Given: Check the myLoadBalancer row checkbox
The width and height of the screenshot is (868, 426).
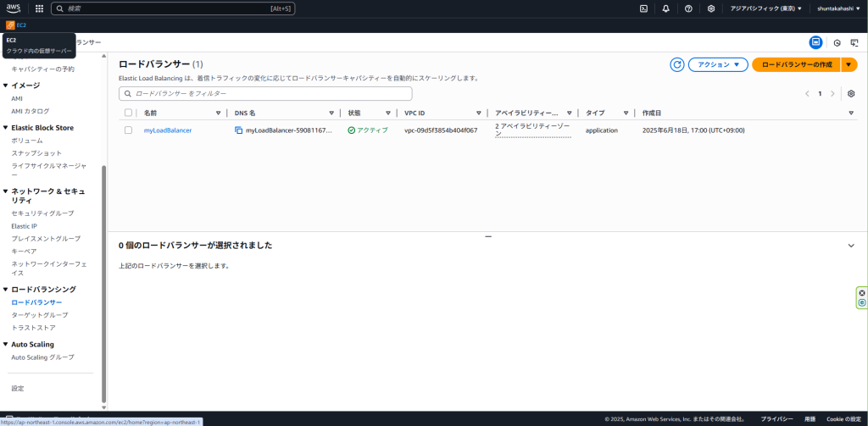Looking at the screenshot, I should pos(129,130).
